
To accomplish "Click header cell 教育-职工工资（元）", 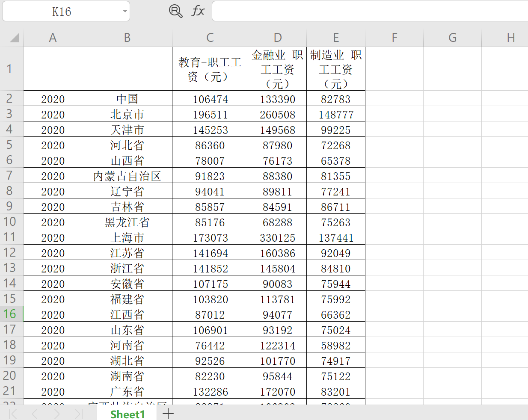I will pyautogui.click(x=210, y=69).
